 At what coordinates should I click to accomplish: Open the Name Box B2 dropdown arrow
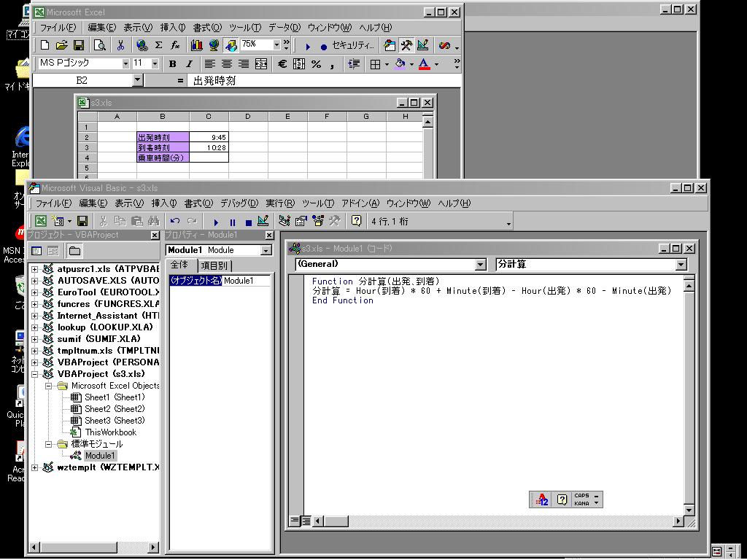[x=138, y=80]
